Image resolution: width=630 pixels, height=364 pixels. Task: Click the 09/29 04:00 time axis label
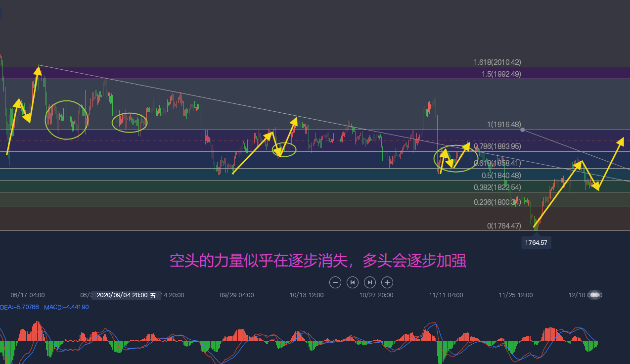(237, 295)
